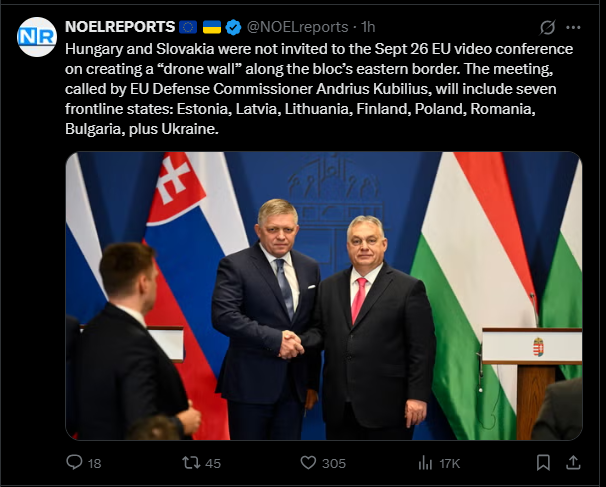Open the photo of two men shaking hands

[x=323, y=296]
